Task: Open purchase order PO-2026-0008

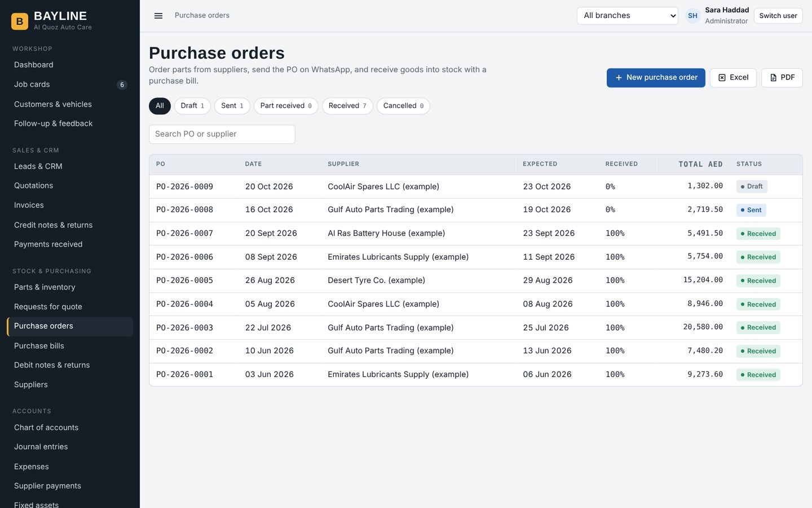Action: click(x=184, y=210)
